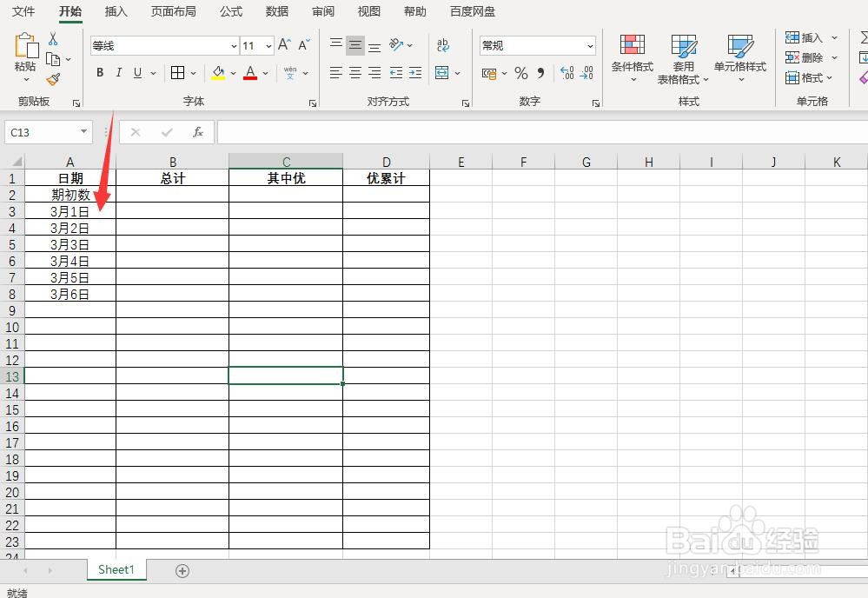Decrease font size with smaller A icon
The width and height of the screenshot is (868, 598).
click(304, 45)
